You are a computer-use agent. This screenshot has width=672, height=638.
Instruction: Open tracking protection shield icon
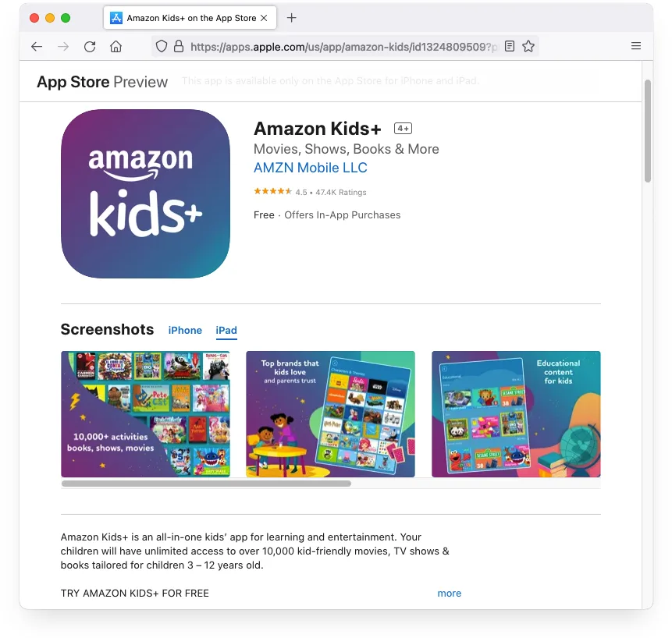point(161,46)
